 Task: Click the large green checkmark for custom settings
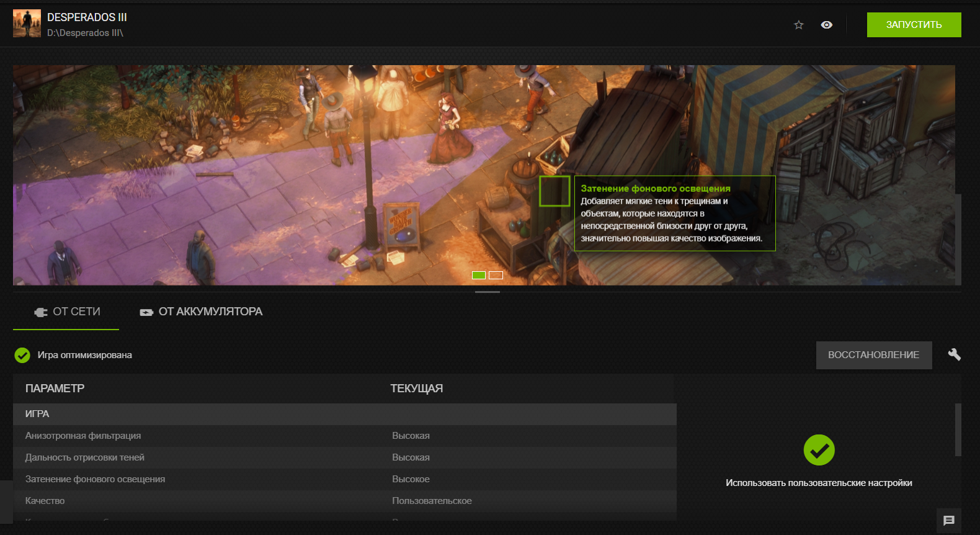[819, 450]
